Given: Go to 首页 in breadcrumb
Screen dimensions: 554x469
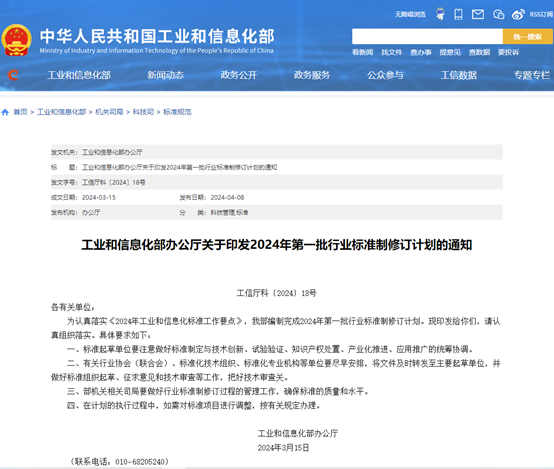Looking at the screenshot, I should point(20,112).
